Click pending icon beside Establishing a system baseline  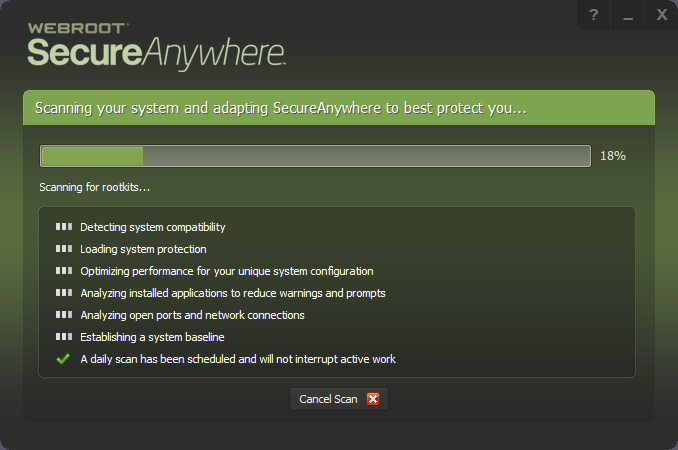tap(64, 337)
